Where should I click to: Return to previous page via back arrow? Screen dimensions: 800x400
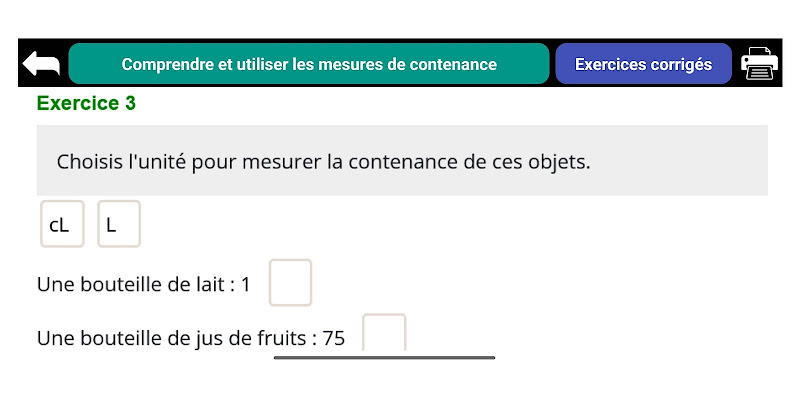click(41, 64)
